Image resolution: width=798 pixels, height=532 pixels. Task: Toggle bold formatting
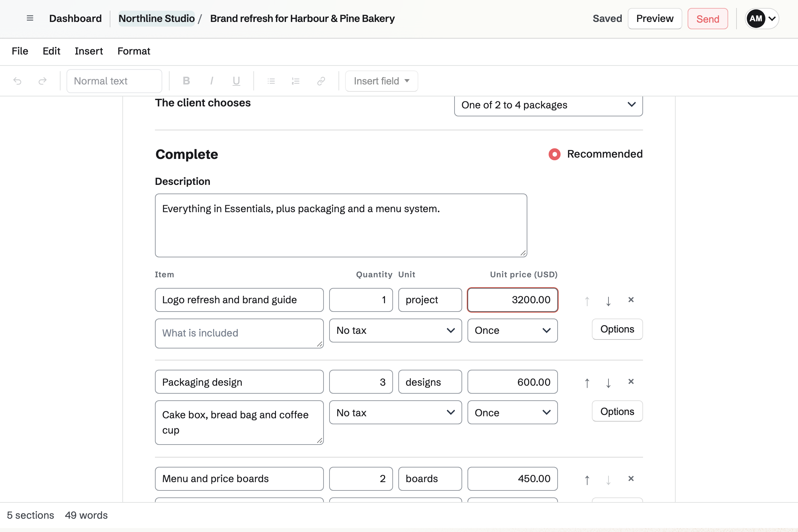click(186, 81)
